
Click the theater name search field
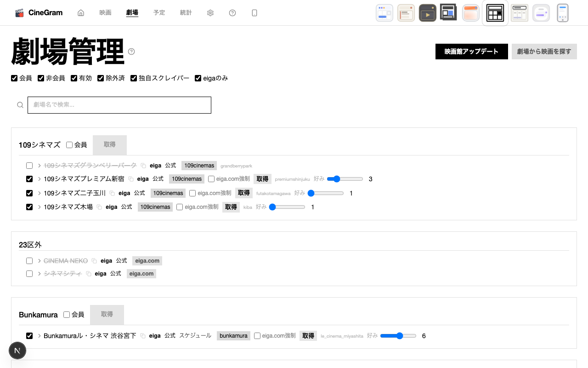pos(119,105)
